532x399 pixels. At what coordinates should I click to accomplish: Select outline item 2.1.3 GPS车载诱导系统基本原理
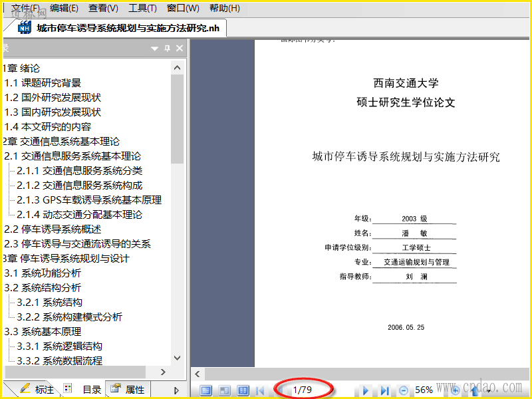click(x=89, y=200)
